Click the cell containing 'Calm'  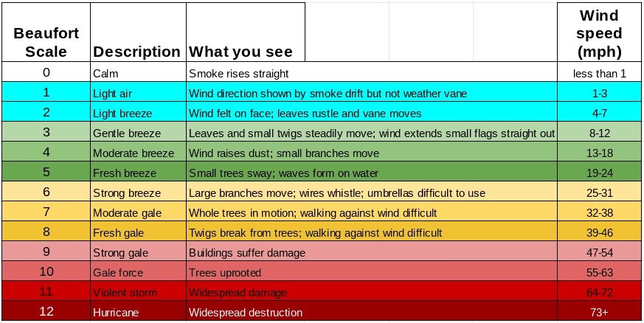click(x=138, y=73)
